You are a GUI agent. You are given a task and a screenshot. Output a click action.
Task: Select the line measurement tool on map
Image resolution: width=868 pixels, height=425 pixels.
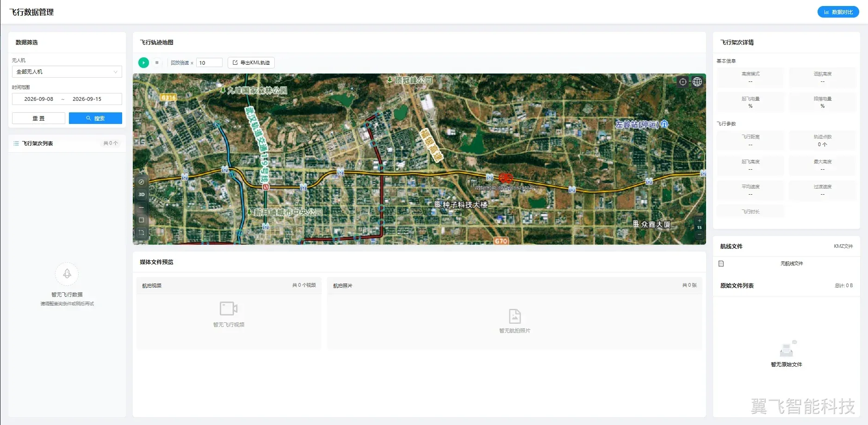[x=142, y=207]
